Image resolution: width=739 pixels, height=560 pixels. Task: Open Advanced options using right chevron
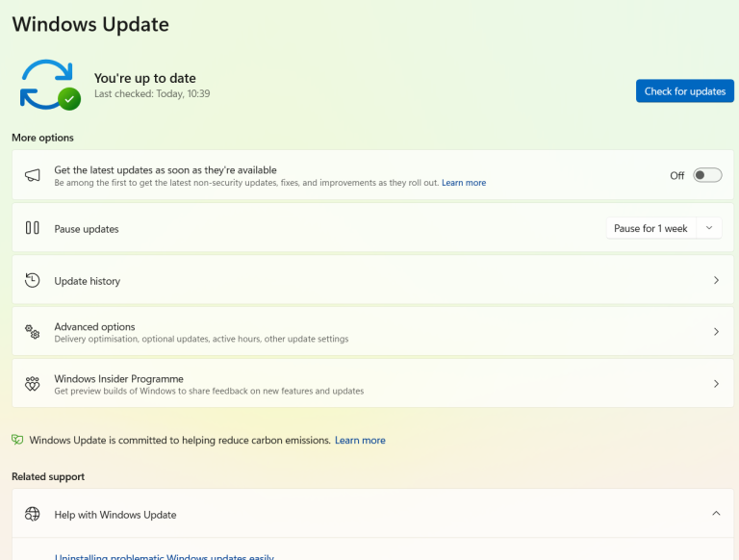(715, 332)
